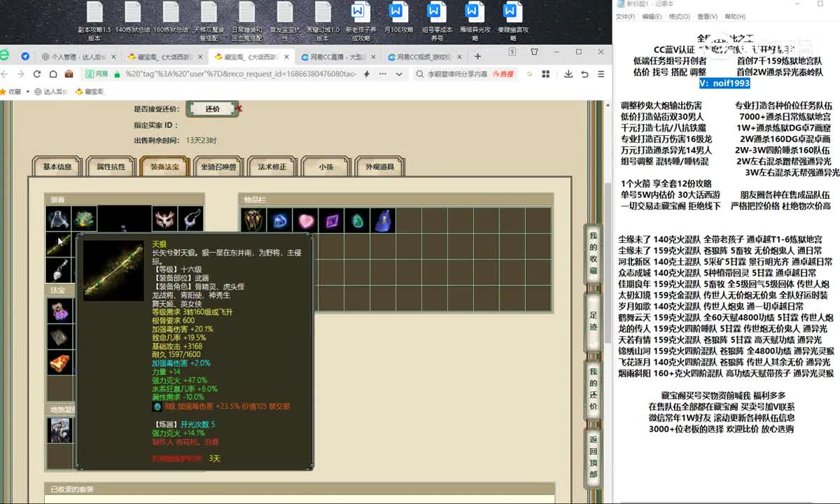This screenshot has height=504, width=840.
Task: Click the 我的收藏 side button
Action: coord(593,253)
